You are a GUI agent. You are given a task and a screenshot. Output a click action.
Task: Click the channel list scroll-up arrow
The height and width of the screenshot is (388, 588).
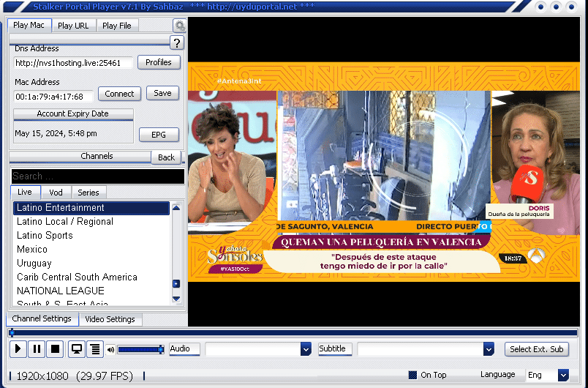[x=176, y=208]
